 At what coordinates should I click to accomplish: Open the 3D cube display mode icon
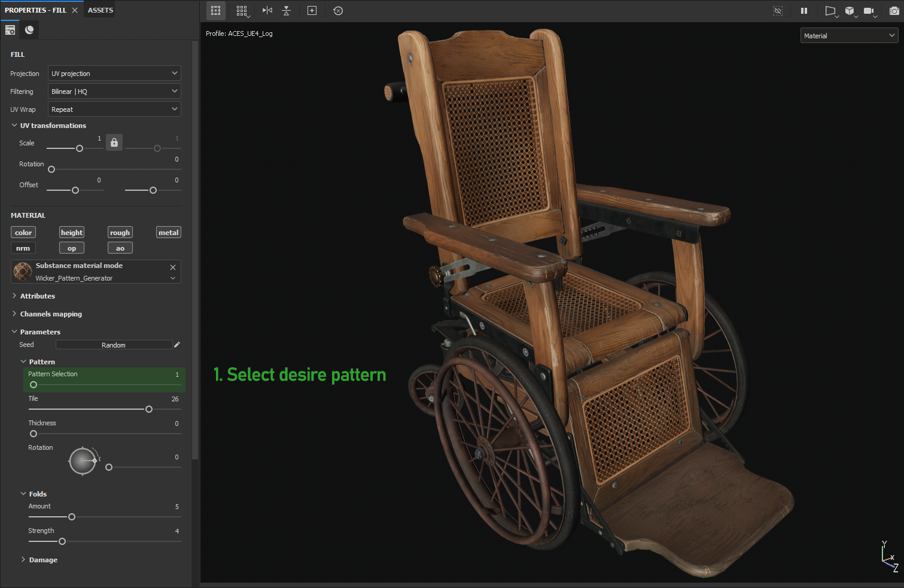pyautogui.click(x=850, y=11)
